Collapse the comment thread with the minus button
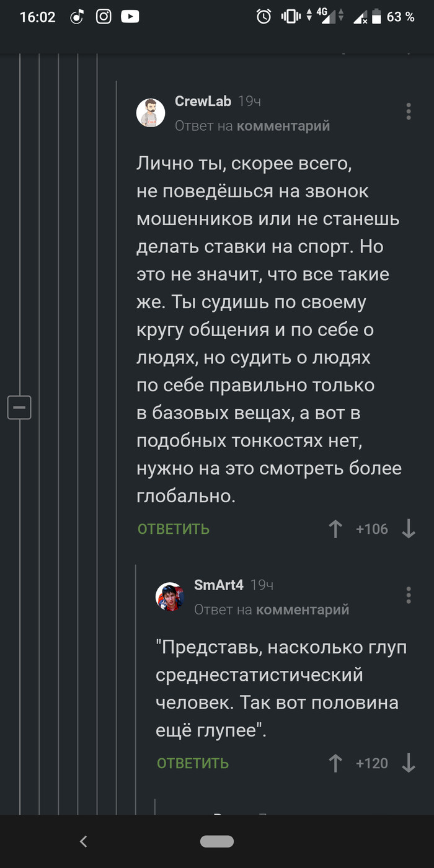434x868 pixels. 19,407
